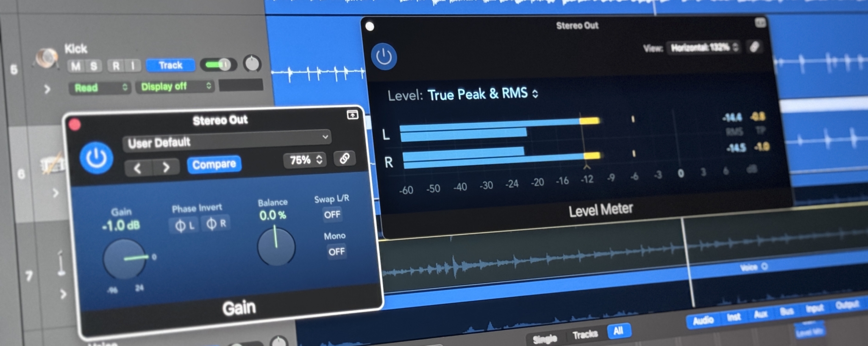Select the Audio mixer filter tab
Screen dimensions: 868x346
click(x=703, y=320)
